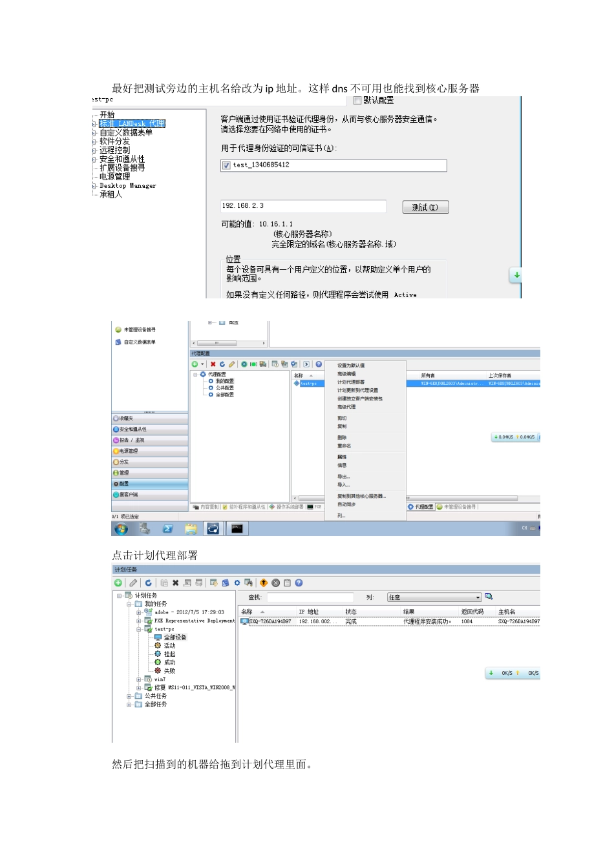614x868 pixels.
Task: Switch to 内容复制 bottom tab
Action: pos(206,507)
